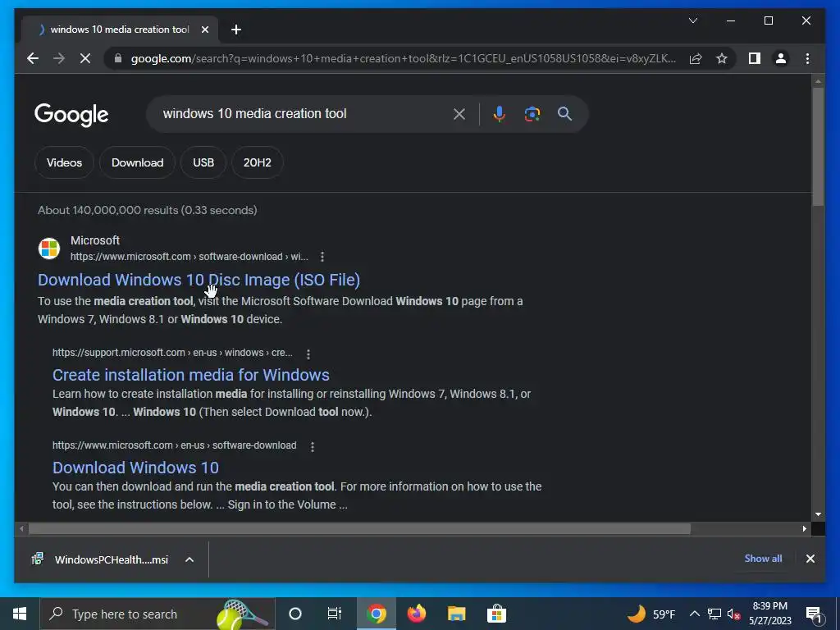Open the tab search dropdown arrow
The height and width of the screenshot is (630, 840).
tap(692, 21)
